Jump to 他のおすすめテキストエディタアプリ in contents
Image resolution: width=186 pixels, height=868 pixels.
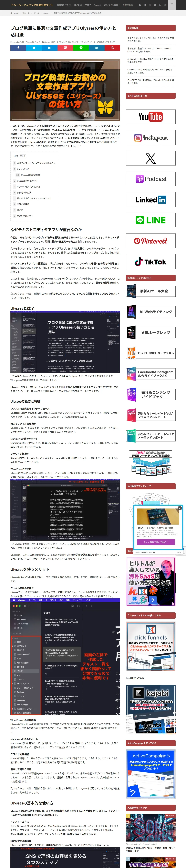click(34, 198)
